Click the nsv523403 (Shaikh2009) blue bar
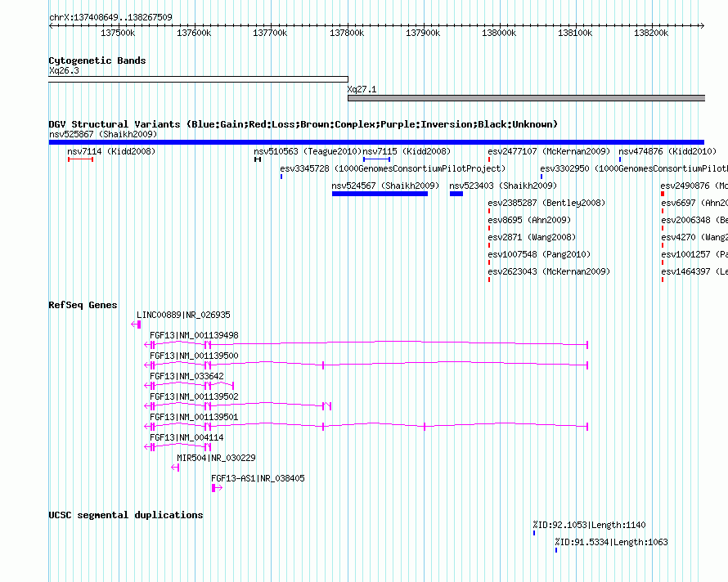The height and width of the screenshot is (582, 728). [x=456, y=194]
